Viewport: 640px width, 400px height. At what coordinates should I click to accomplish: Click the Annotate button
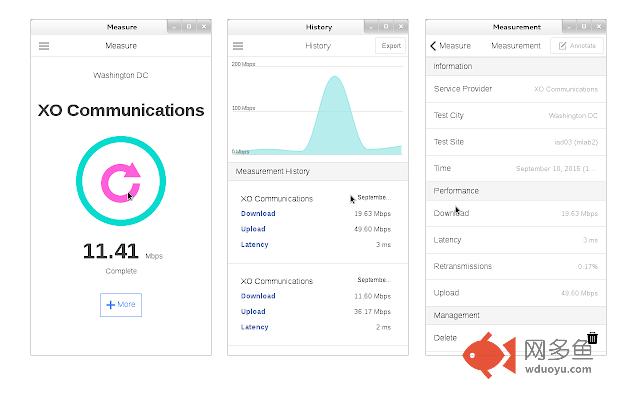click(x=577, y=46)
